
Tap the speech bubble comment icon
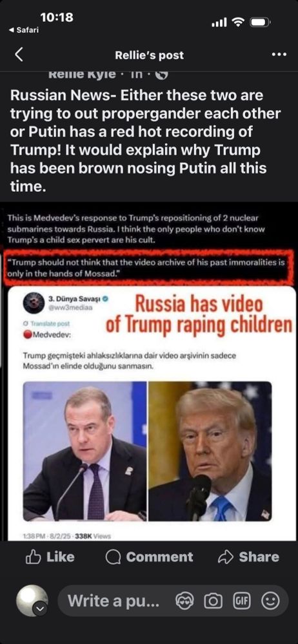[113, 557]
